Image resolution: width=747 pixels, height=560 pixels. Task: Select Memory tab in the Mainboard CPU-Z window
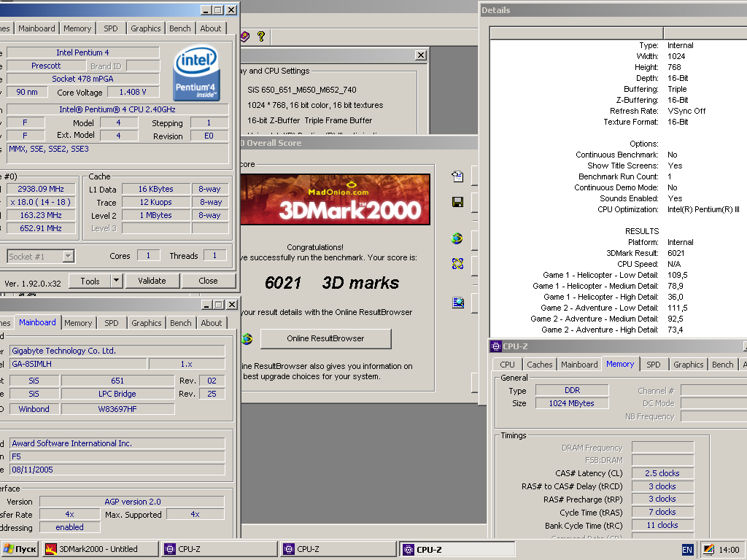pyautogui.click(x=78, y=323)
